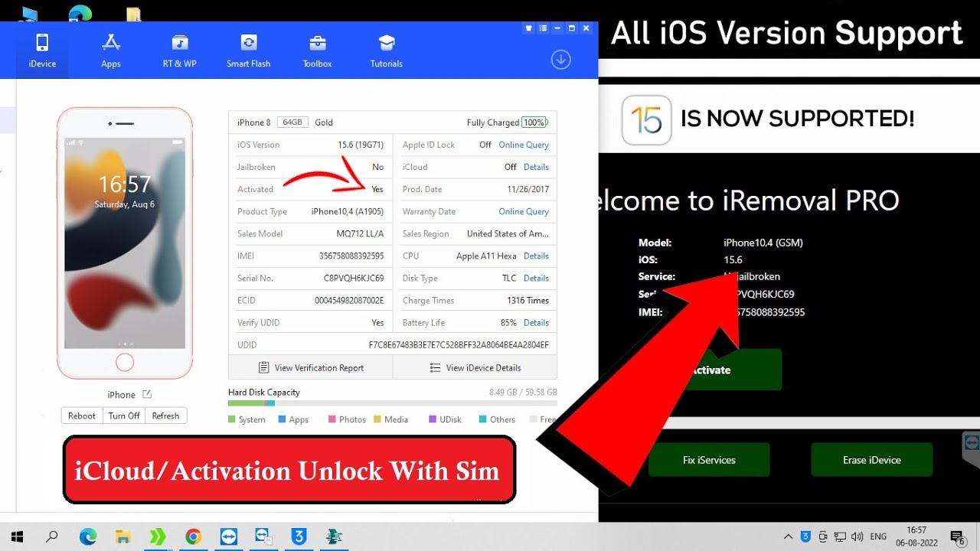Switch to iRemoval PRO taskbar icon
This screenshot has height=551, width=980.
(334, 536)
